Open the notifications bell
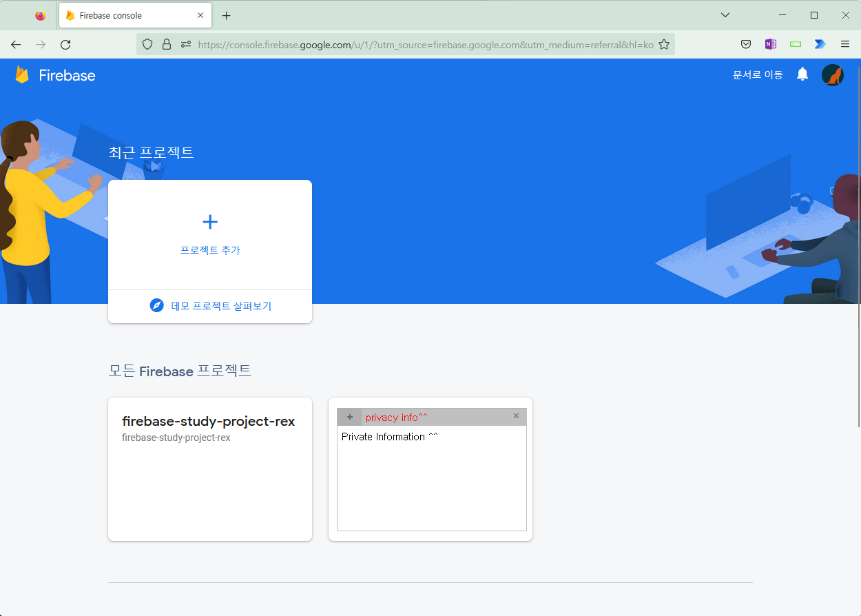Screen dimensions: 861x616 [802, 74]
